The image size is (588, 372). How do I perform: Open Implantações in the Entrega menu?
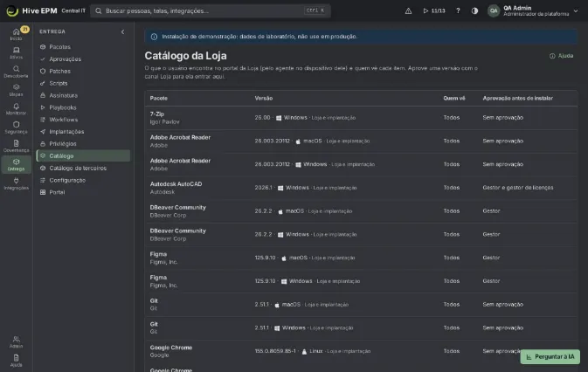(83, 132)
